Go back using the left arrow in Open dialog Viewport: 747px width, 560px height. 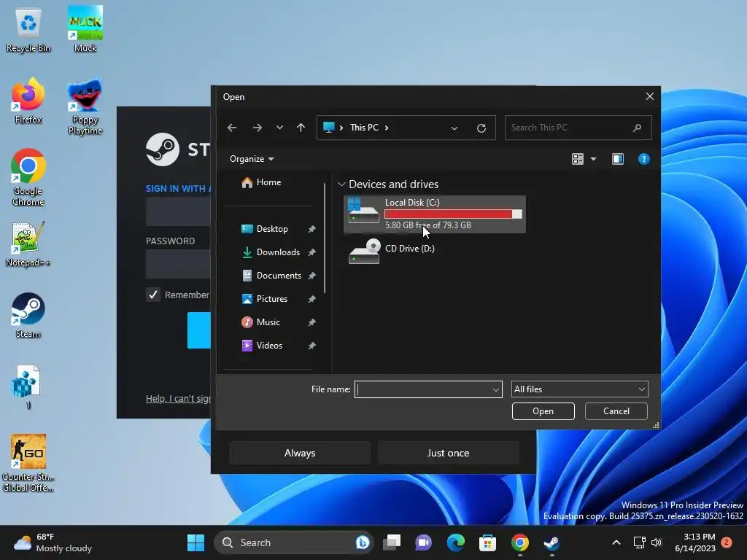point(232,128)
